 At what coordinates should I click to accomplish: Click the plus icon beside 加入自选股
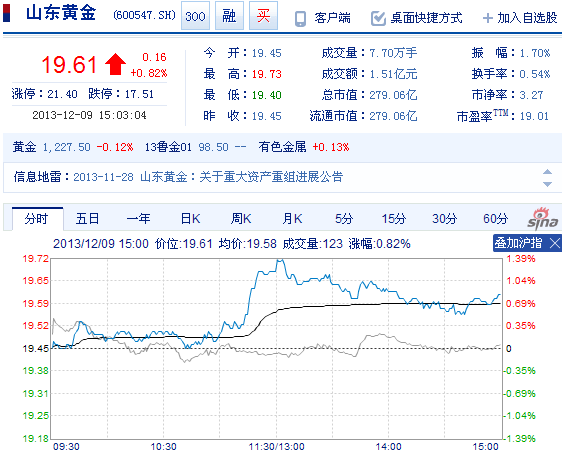(488, 18)
